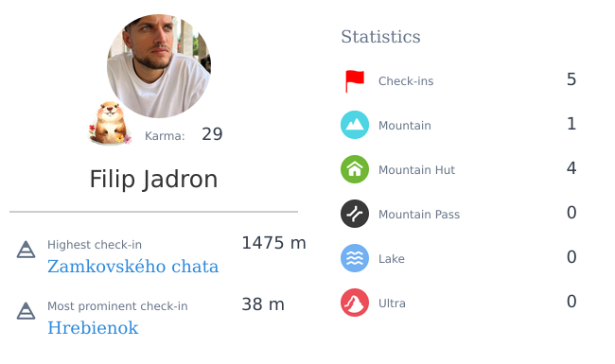This screenshot has height=364, width=615.
Task: Click the dark Mountain Pass icon
Action: (355, 214)
